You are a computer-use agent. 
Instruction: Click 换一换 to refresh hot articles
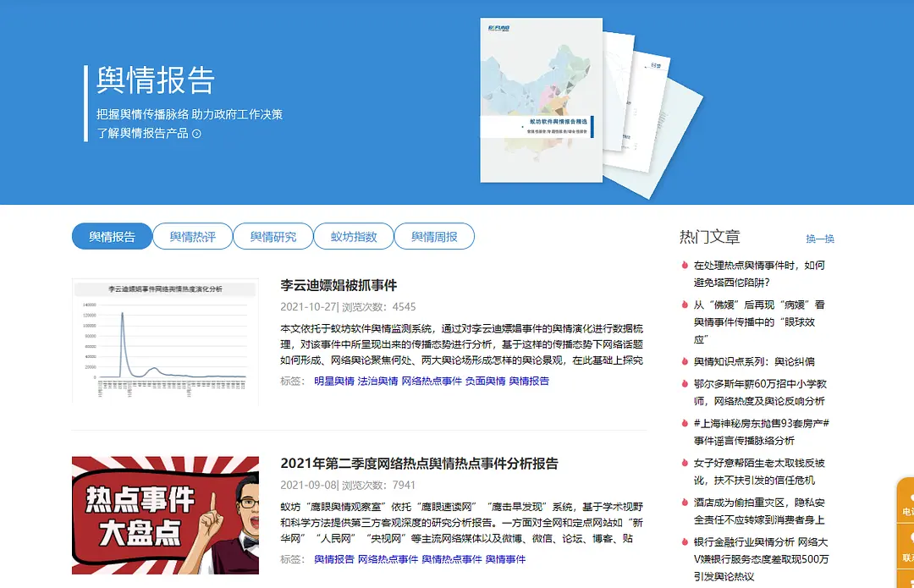coord(819,239)
